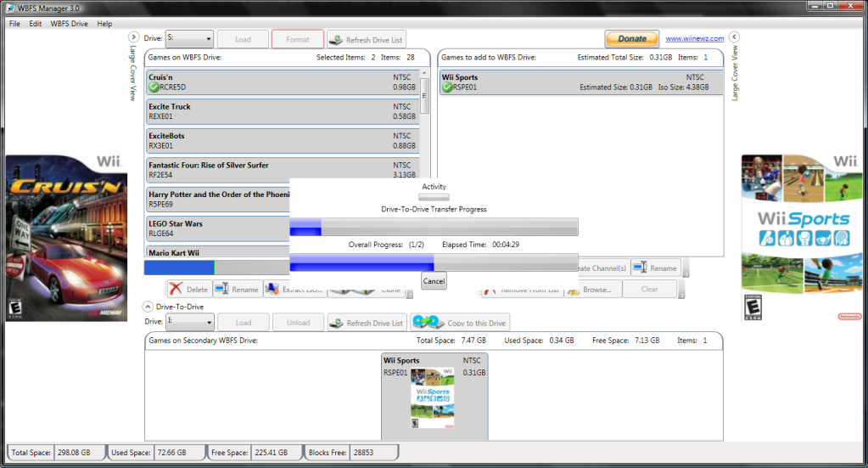
Task: Toggle the right Large Cover View panel arrow
Action: click(x=735, y=37)
